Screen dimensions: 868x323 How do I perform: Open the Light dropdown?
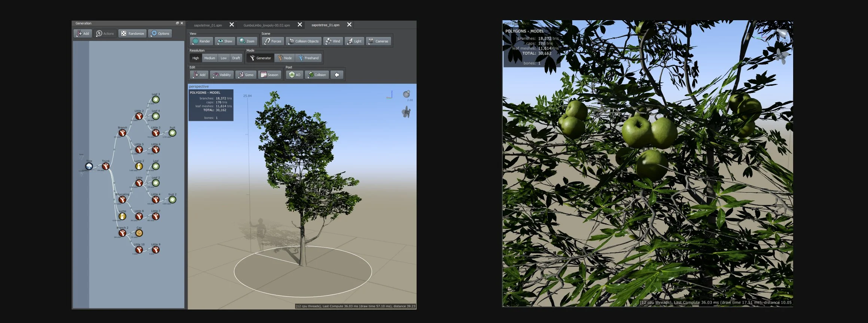pos(354,41)
